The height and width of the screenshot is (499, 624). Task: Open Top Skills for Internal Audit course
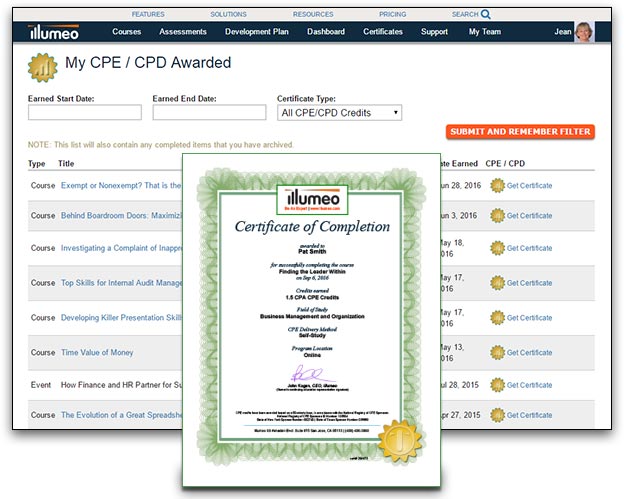click(121, 283)
